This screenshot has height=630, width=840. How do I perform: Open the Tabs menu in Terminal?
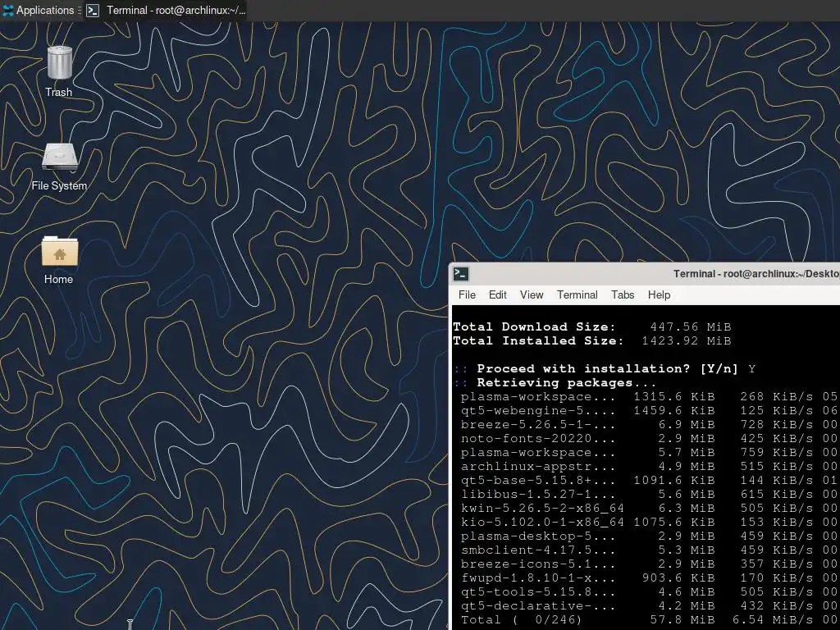tap(623, 294)
